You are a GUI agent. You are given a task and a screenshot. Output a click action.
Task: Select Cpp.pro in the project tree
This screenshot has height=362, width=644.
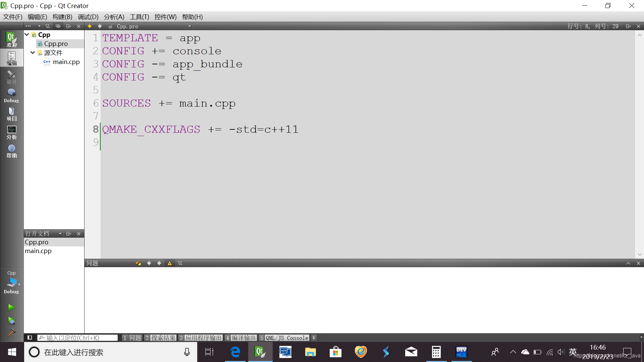point(56,44)
